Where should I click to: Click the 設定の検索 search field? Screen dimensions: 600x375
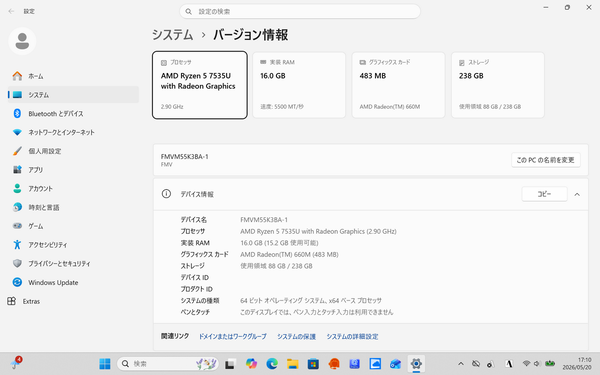point(300,11)
